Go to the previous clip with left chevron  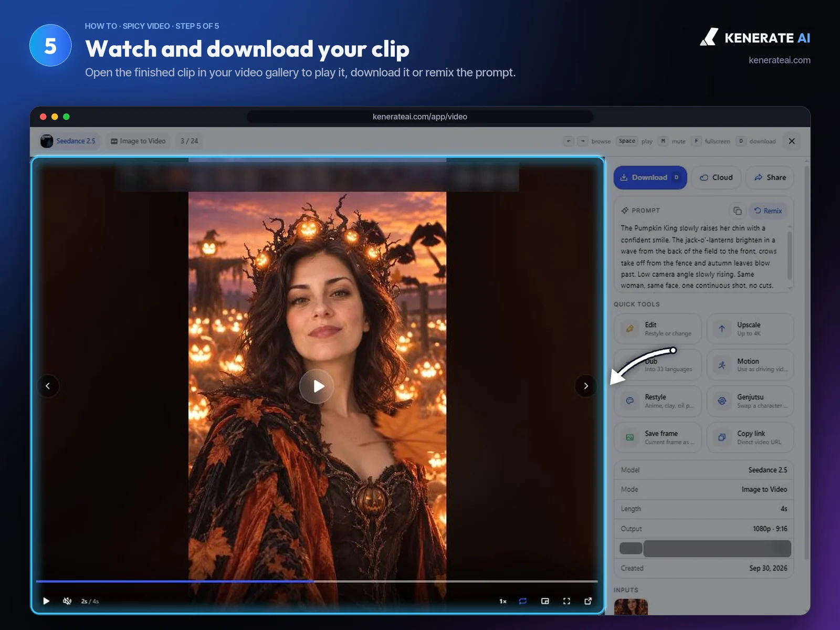(x=48, y=386)
